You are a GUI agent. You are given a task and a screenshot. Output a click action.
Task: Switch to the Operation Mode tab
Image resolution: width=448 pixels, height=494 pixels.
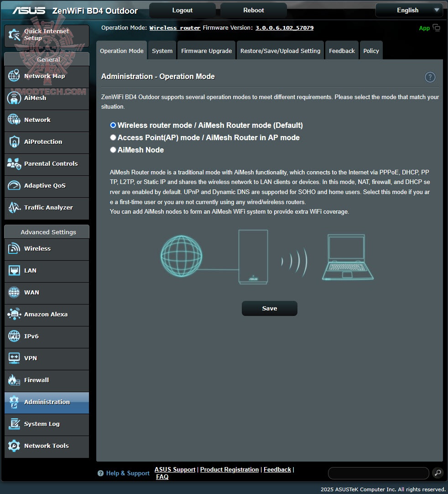click(121, 50)
